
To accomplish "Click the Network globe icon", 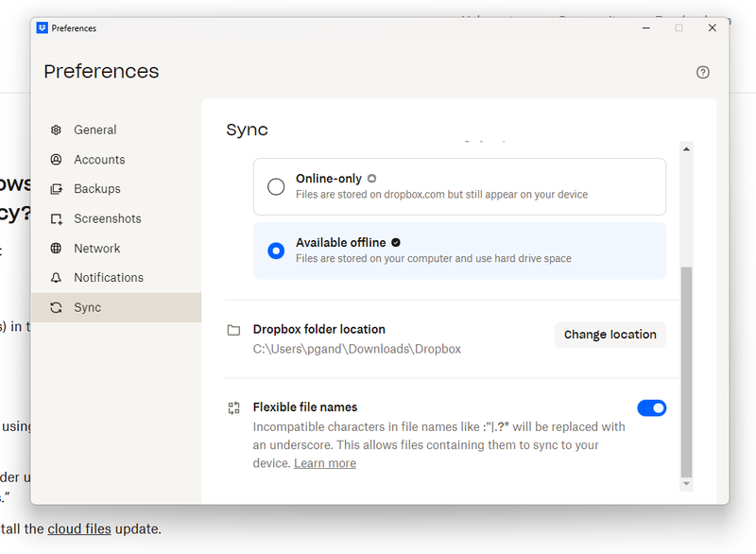I will pyautogui.click(x=57, y=249).
